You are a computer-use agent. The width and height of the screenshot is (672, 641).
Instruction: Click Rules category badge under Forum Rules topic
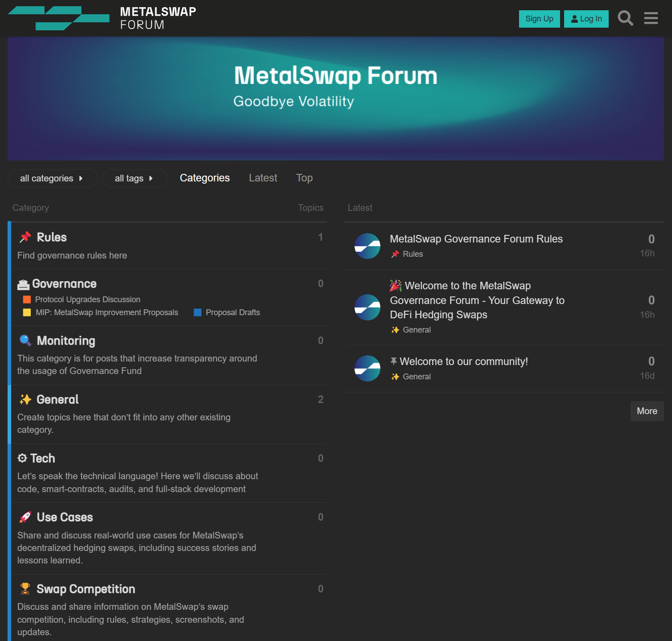click(x=407, y=254)
